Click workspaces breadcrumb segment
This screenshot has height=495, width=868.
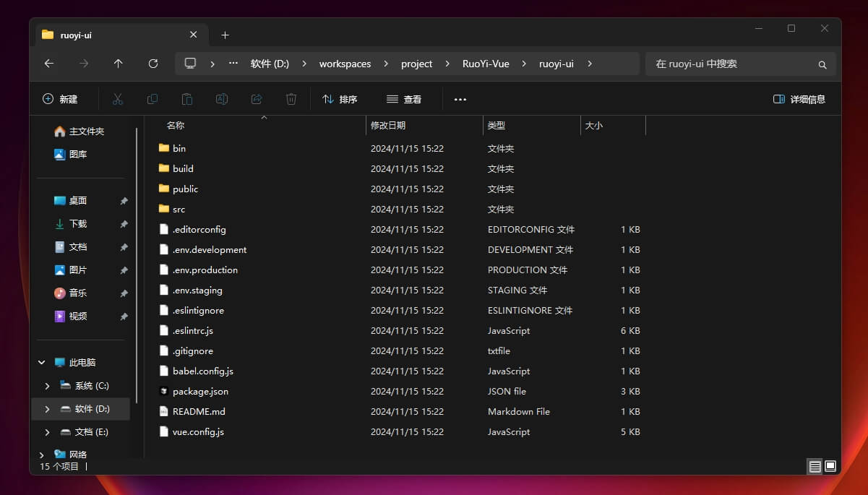click(345, 64)
